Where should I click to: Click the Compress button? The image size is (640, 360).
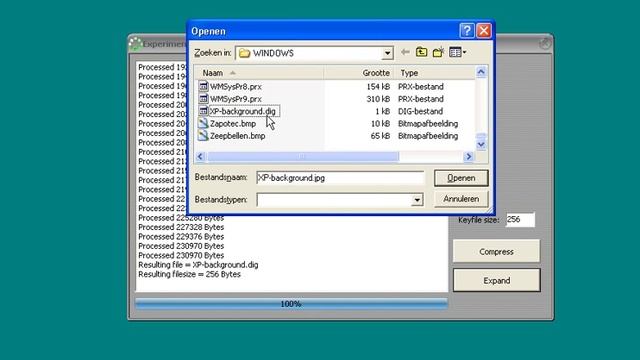[x=496, y=251]
